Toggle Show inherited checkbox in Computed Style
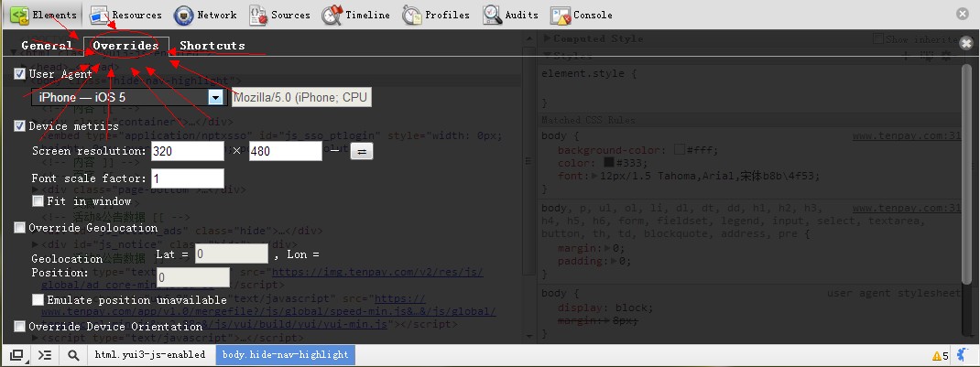Viewport: 980px width, 367px height. pyautogui.click(x=878, y=38)
